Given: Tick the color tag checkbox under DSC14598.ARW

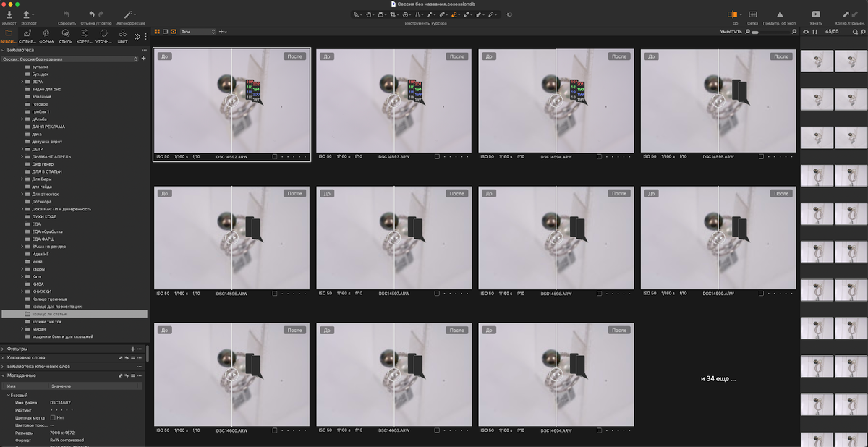Looking at the screenshot, I should [x=600, y=294].
